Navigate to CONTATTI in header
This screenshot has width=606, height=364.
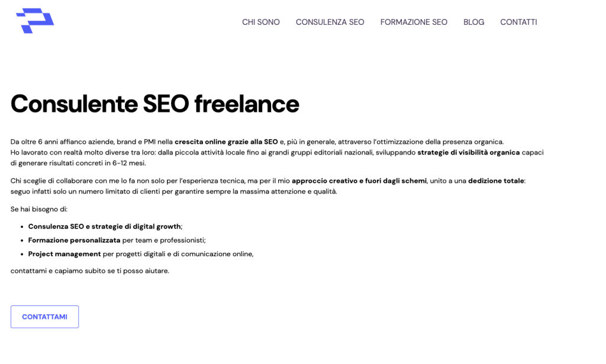point(518,22)
